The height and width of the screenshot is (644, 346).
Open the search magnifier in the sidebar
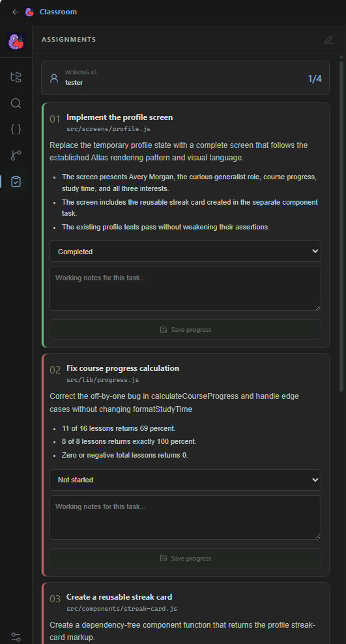(x=16, y=103)
